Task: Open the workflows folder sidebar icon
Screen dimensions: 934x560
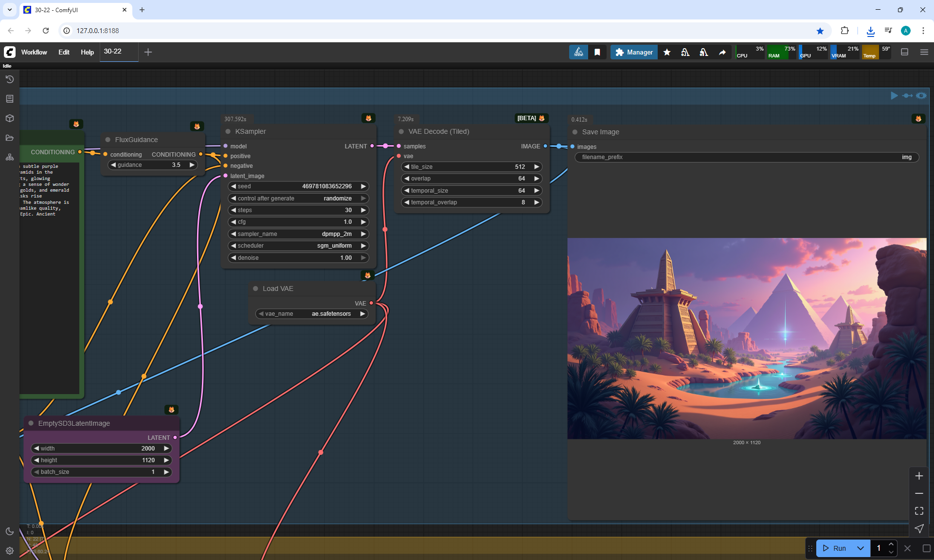Action: coord(9,138)
